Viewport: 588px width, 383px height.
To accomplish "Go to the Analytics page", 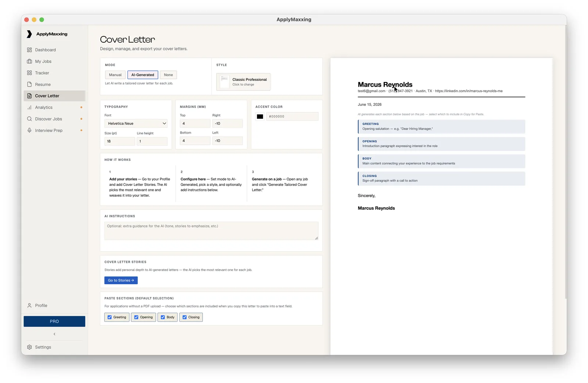I will click(x=54, y=108).
